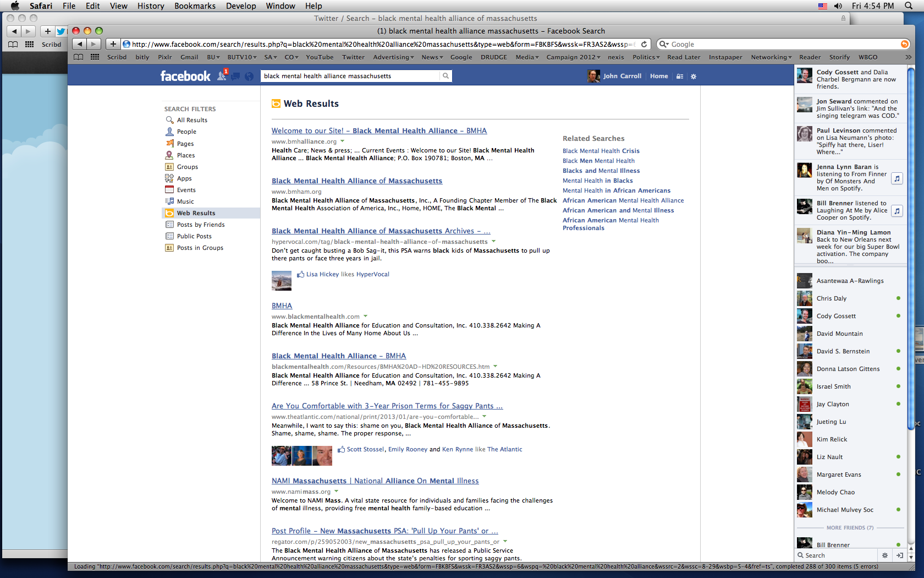Image resolution: width=924 pixels, height=578 pixels.
Task: Expand the Campaign 2012 bookmarks dropdown
Action: click(x=573, y=57)
